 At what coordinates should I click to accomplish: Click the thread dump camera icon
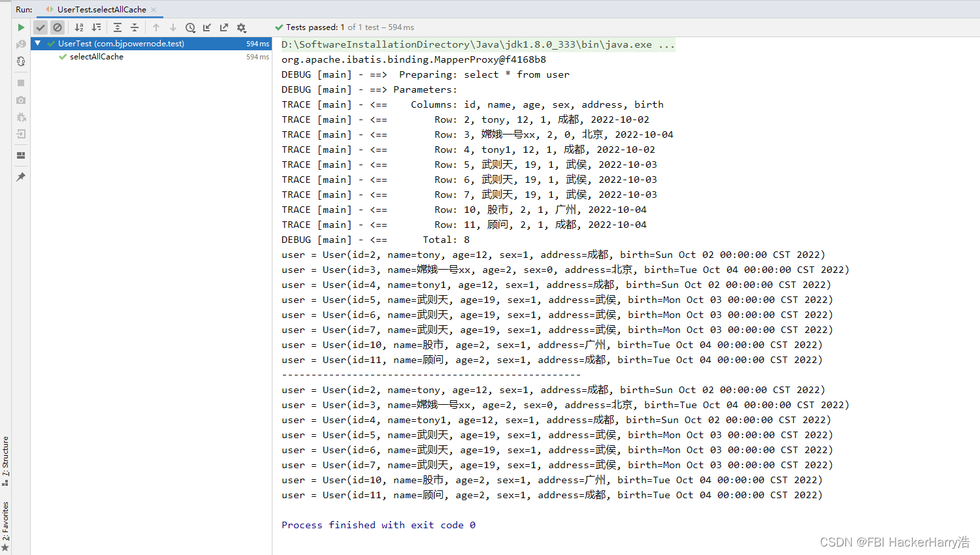21,100
